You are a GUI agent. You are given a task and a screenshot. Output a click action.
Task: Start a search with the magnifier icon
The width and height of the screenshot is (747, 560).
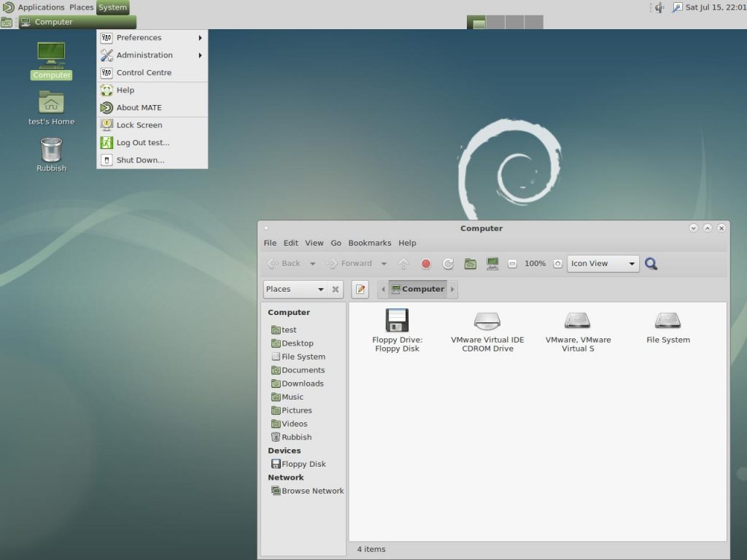(651, 263)
